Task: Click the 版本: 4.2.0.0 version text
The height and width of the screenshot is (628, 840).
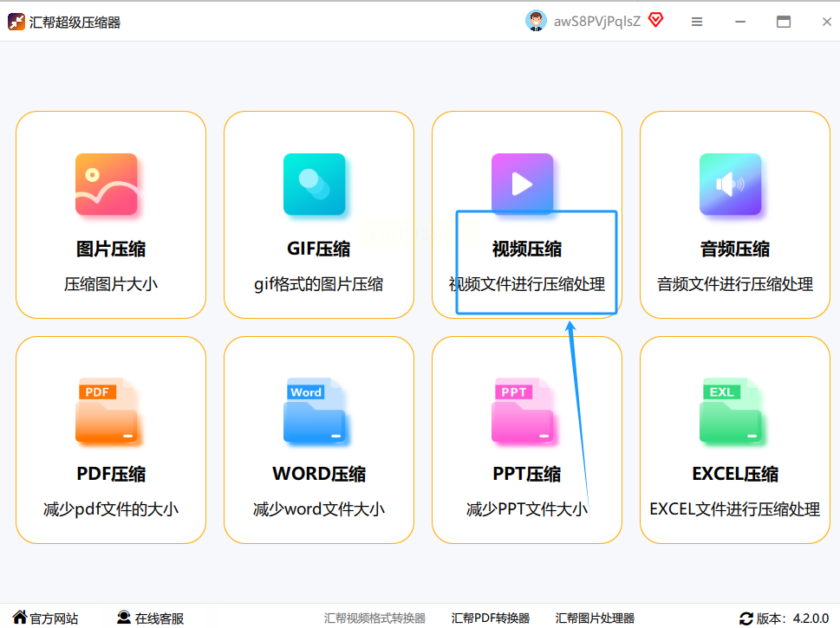Action: point(793,618)
